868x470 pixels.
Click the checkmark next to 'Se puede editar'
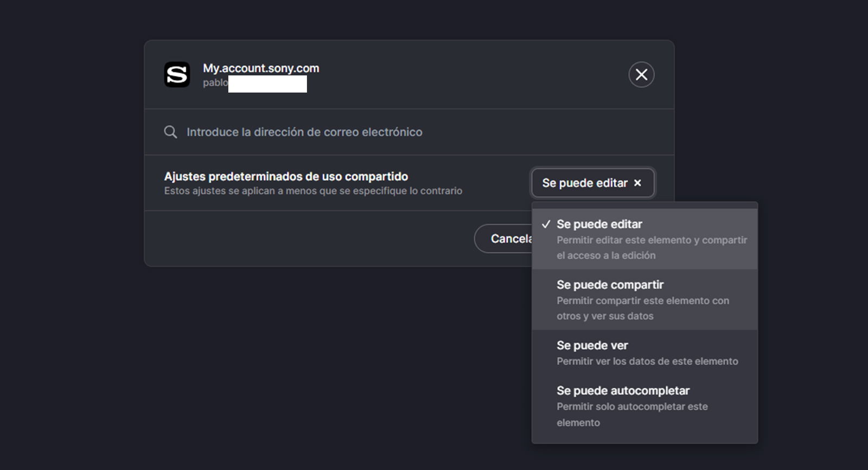[x=546, y=224]
